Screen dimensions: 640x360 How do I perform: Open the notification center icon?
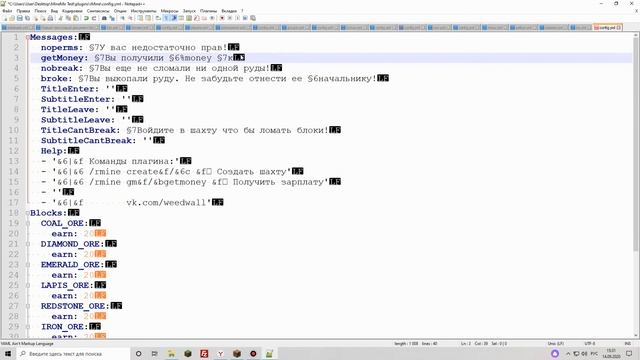point(629,353)
